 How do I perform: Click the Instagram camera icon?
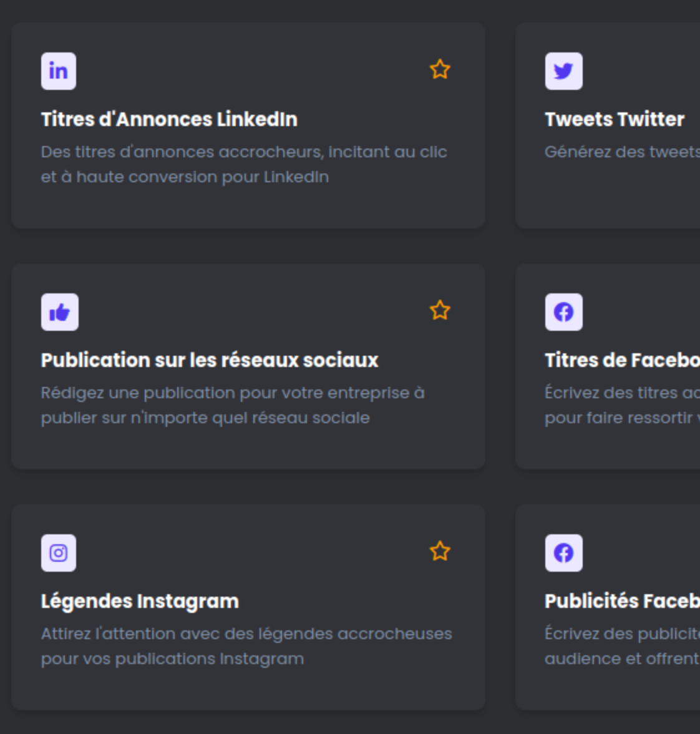(x=59, y=553)
